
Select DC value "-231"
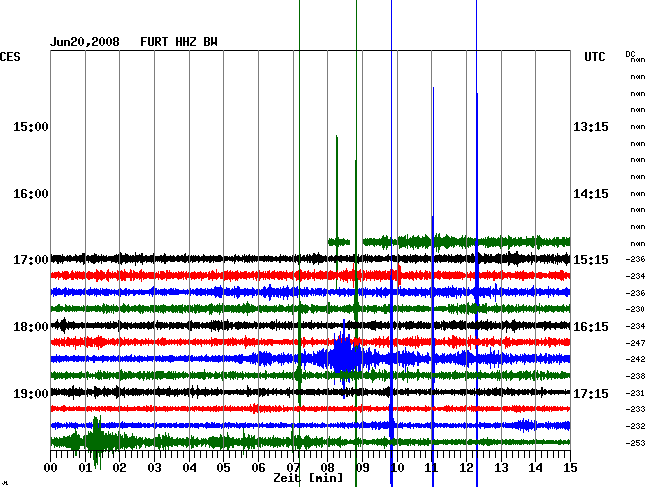click(x=635, y=393)
